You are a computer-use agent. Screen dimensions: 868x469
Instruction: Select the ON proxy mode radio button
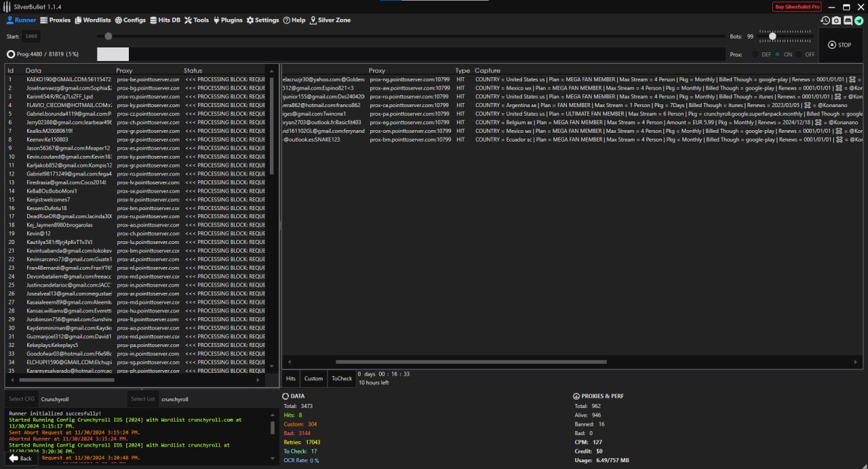click(x=778, y=54)
